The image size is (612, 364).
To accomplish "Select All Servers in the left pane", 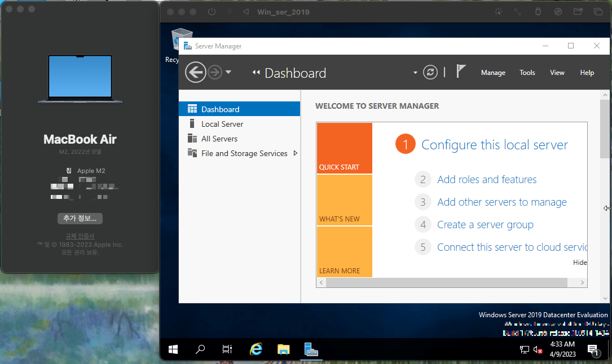I will [x=240, y=139].
